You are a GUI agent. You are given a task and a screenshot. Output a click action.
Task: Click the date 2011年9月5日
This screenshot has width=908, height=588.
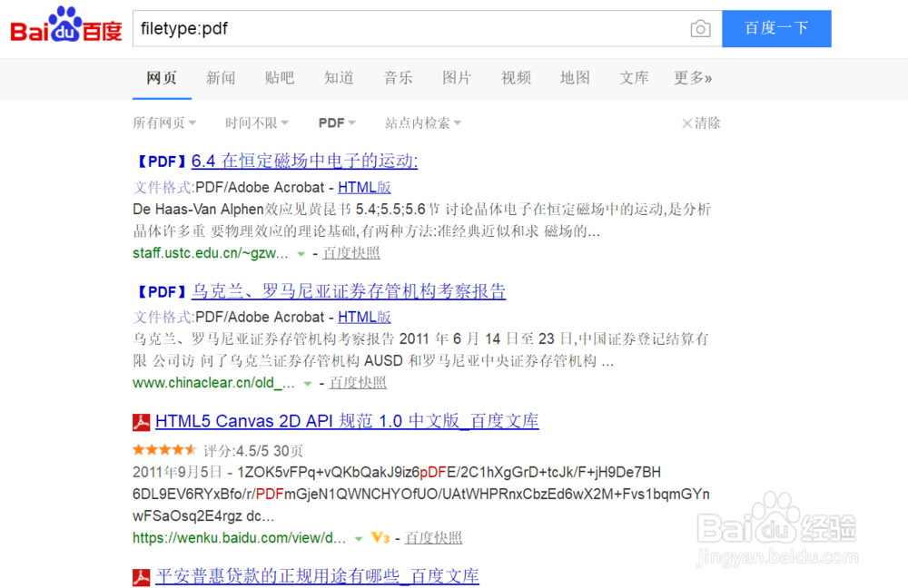(x=177, y=472)
